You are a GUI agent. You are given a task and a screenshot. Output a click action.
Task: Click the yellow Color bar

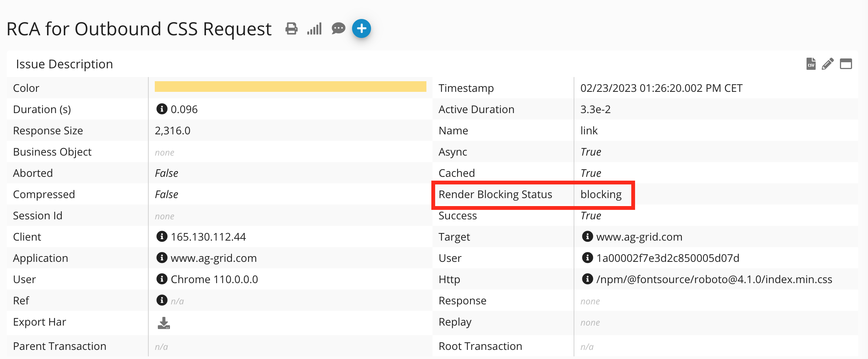pyautogui.click(x=290, y=87)
